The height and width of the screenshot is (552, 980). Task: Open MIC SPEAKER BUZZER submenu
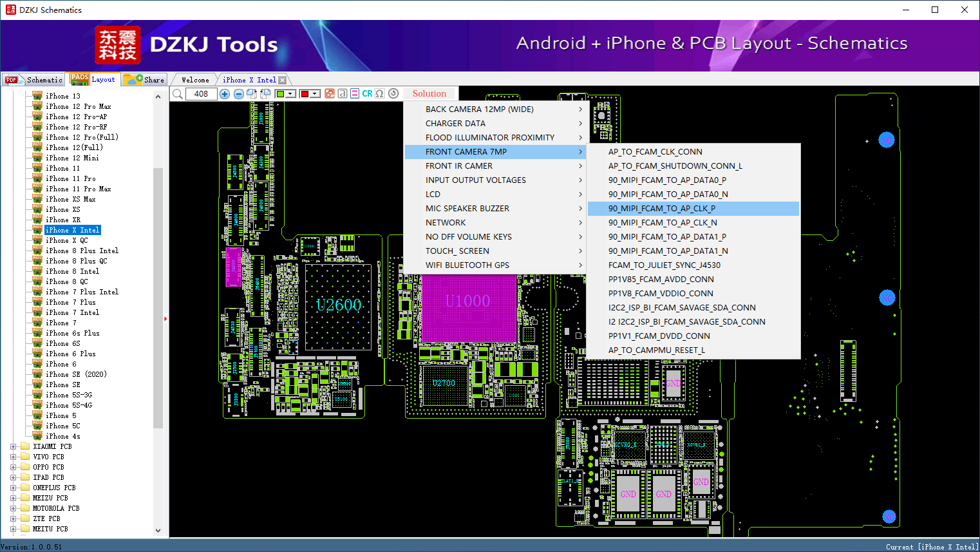[x=495, y=209]
